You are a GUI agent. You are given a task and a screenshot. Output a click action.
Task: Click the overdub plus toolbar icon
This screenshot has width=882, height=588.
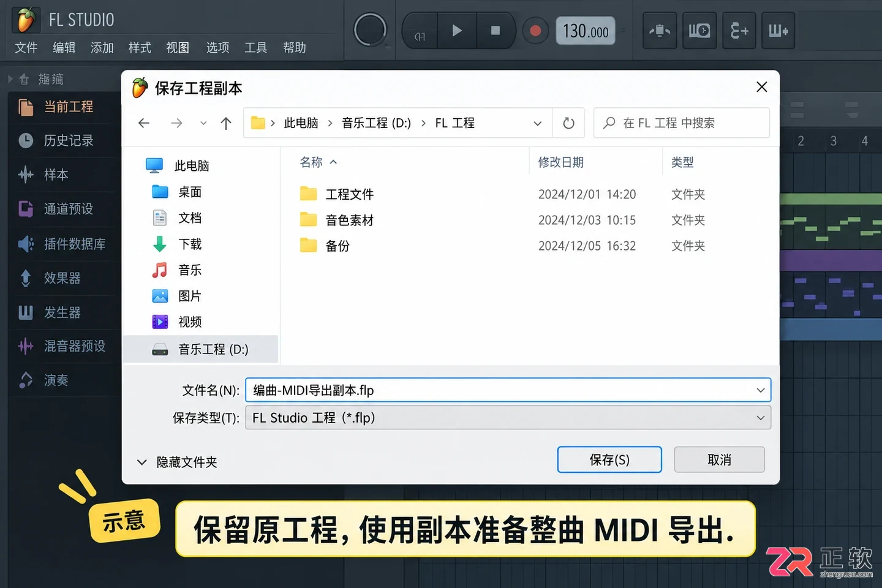(739, 30)
